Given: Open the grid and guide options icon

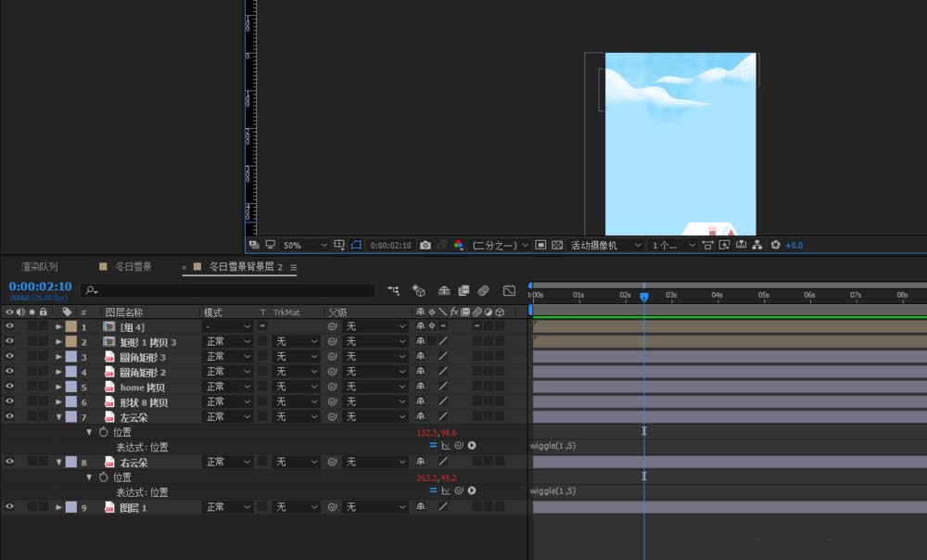Looking at the screenshot, I should tap(339, 246).
